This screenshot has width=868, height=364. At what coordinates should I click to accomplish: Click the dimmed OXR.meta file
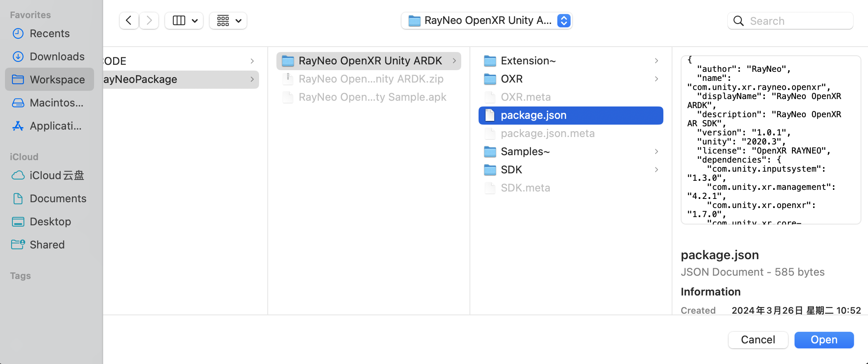pyautogui.click(x=571, y=97)
